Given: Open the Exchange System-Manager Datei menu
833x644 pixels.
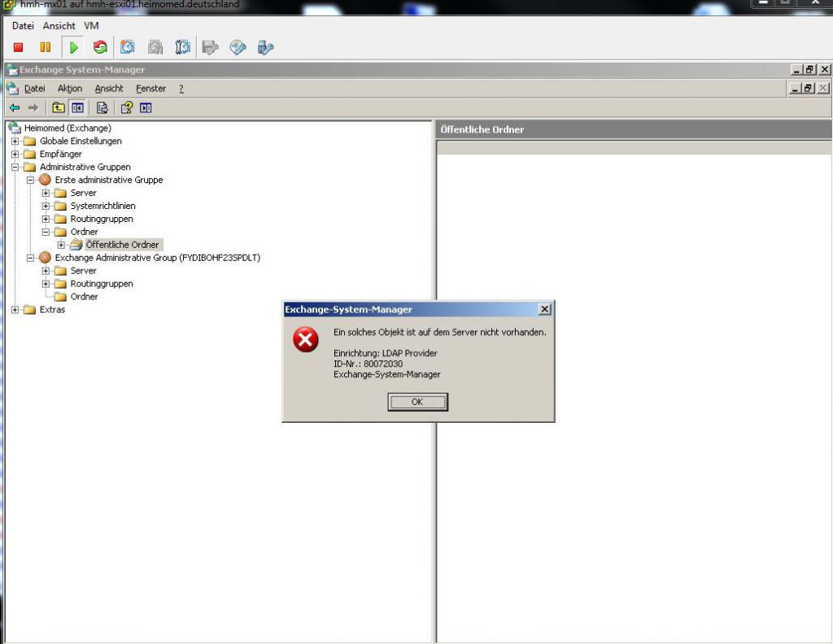Looking at the screenshot, I should [x=34, y=88].
